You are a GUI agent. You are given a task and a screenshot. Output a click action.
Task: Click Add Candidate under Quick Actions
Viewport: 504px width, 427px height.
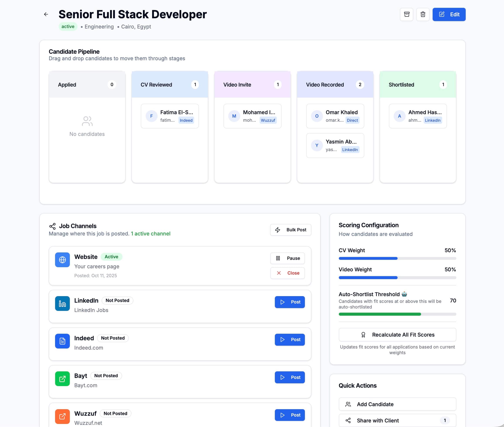point(397,404)
